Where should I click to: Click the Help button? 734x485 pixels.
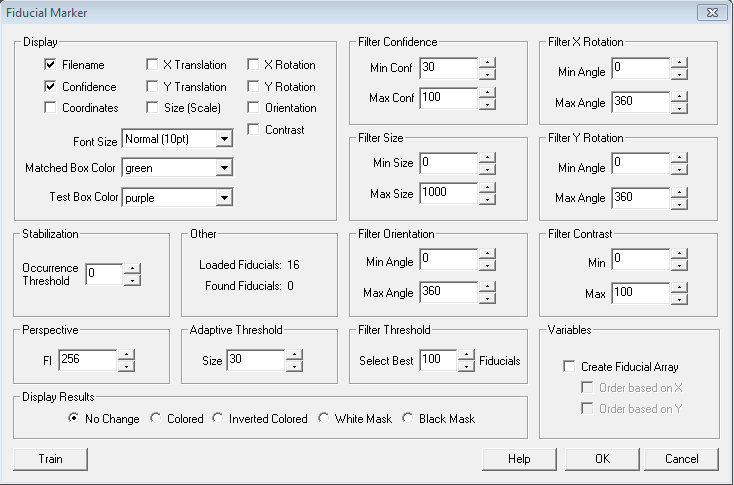tap(518, 459)
